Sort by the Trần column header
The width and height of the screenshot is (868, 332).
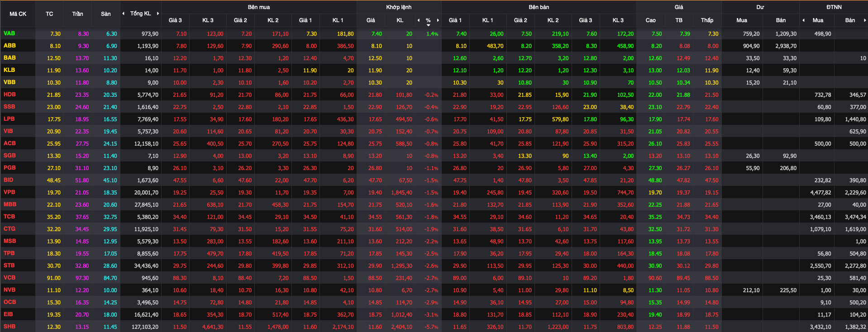tap(77, 14)
